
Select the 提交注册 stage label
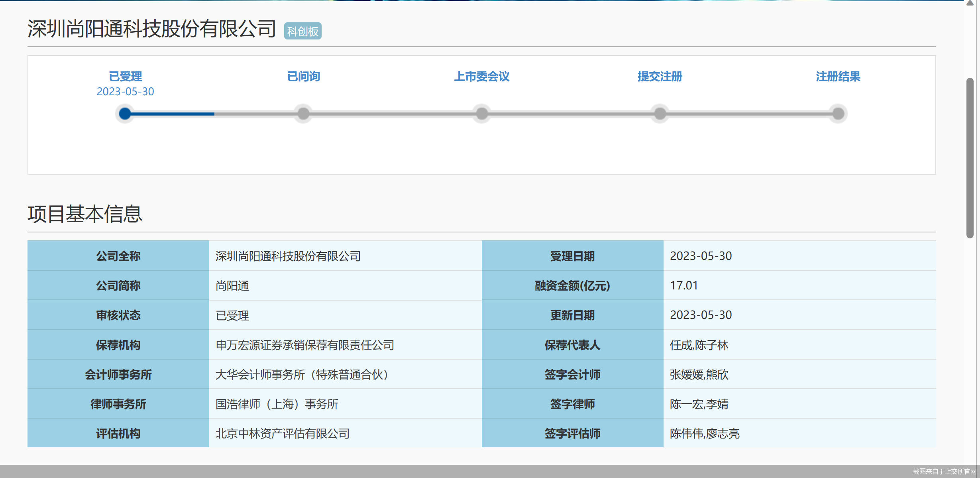660,76
